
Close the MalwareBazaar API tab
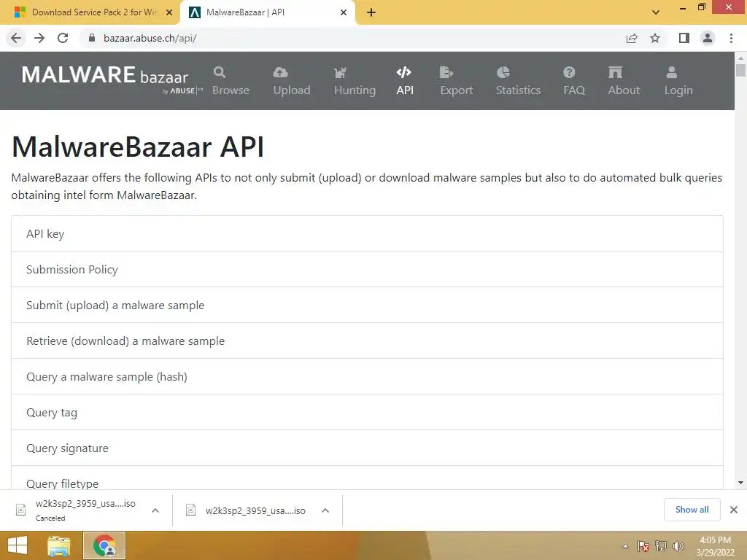point(344,12)
